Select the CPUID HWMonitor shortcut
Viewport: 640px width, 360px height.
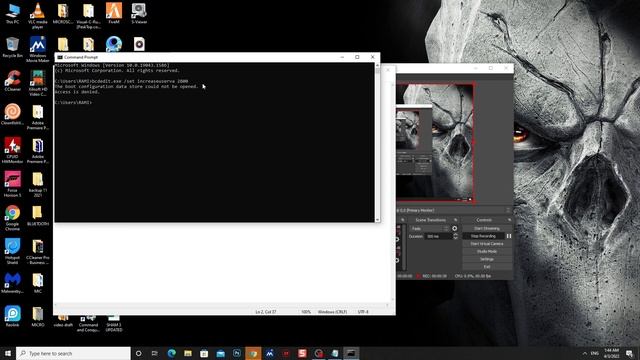coord(12,150)
